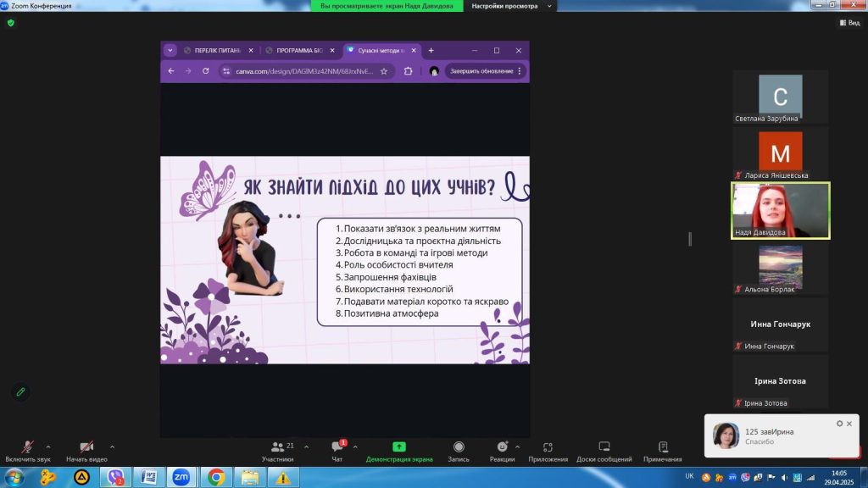Expand the arrow beside Чат
The height and width of the screenshot is (488, 868).
(x=355, y=446)
